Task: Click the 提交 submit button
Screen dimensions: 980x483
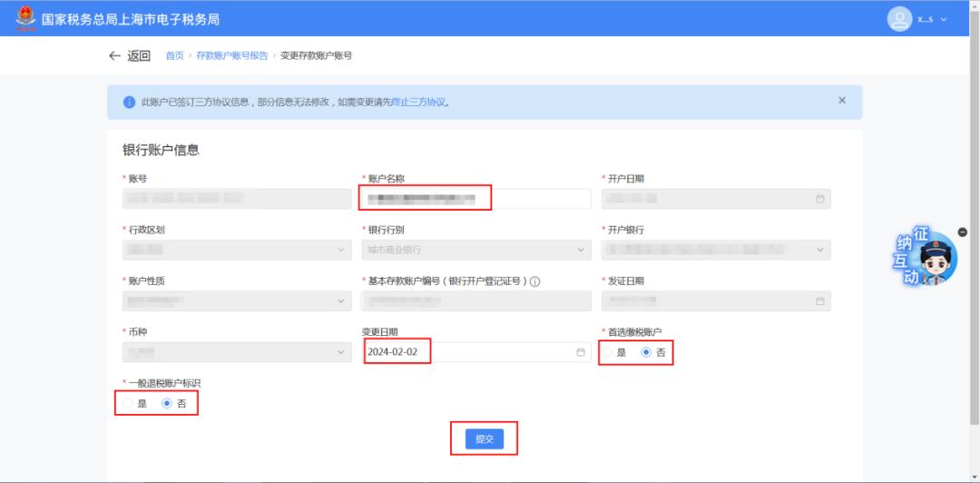Action: coord(484,439)
